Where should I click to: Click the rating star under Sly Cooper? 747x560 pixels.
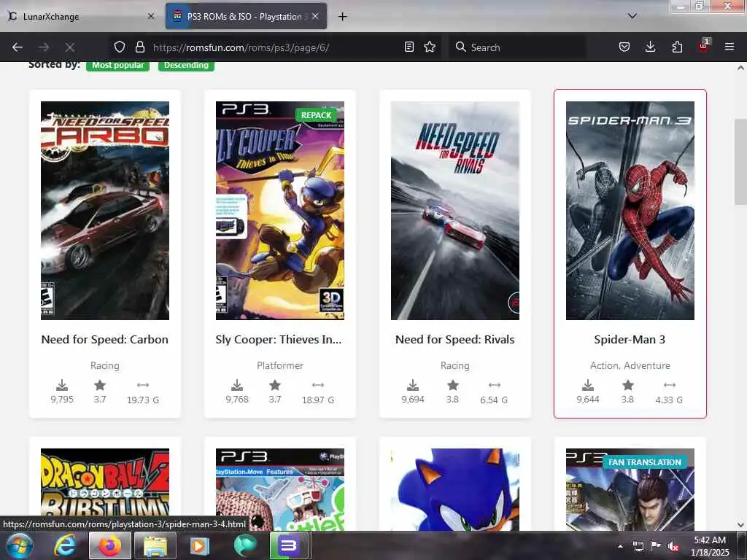[275, 385]
